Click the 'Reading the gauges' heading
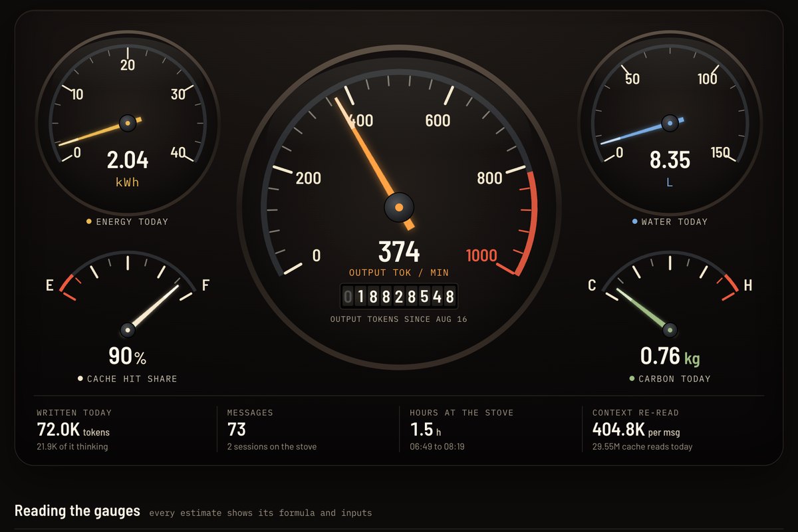 [x=77, y=511]
